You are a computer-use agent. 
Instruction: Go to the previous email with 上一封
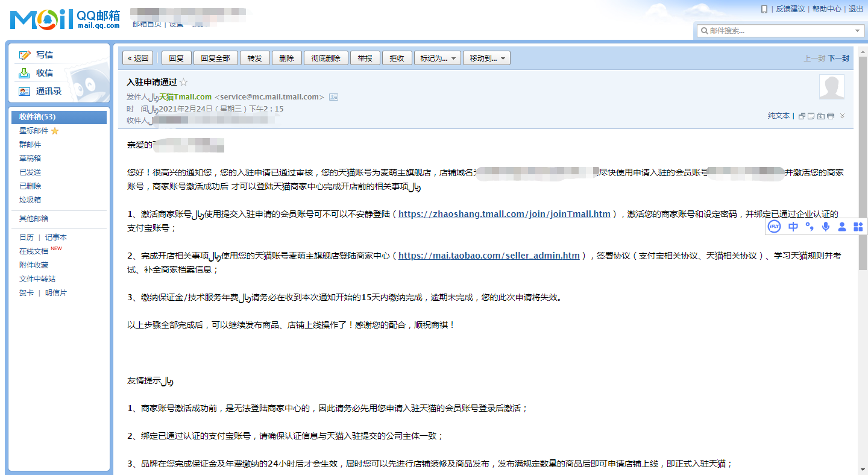[x=814, y=58]
